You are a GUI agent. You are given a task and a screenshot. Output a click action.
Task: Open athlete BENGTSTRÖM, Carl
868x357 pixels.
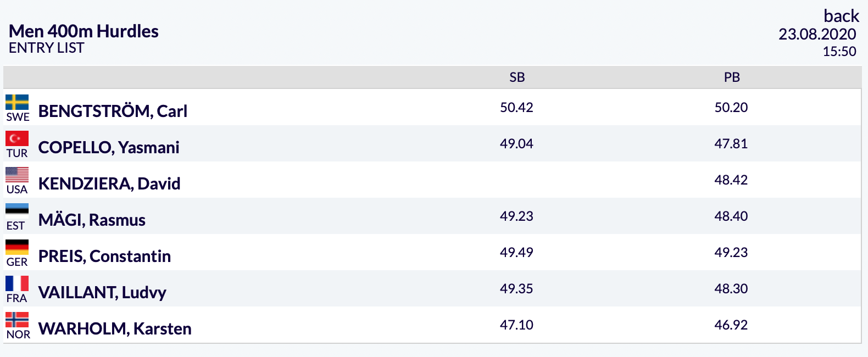(113, 111)
